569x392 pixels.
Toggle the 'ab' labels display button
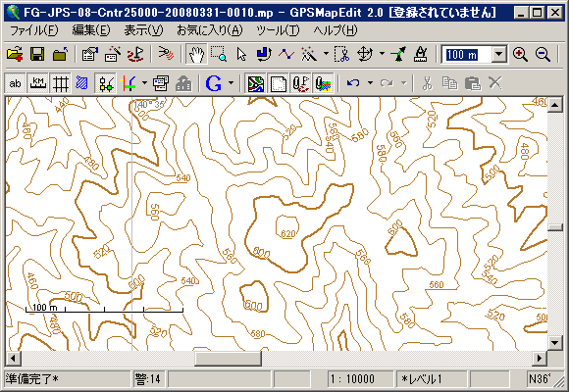click(15, 83)
